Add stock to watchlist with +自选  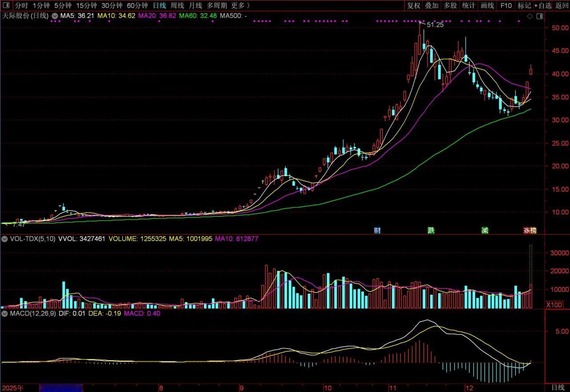tap(543, 5)
